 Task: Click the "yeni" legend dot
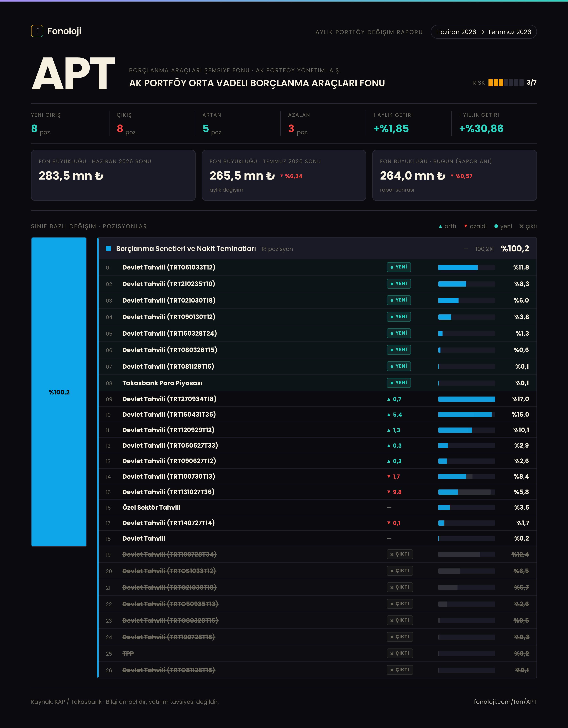click(x=496, y=226)
